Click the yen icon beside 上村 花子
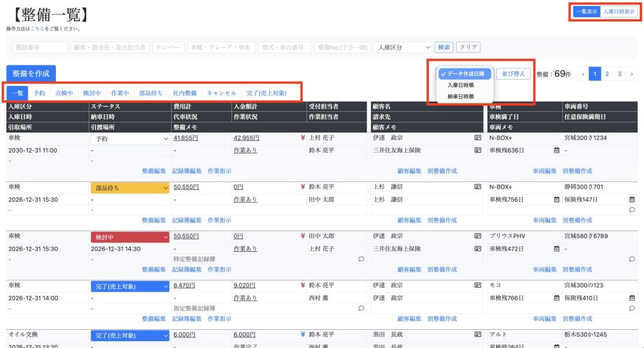 pyautogui.click(x=303, y=138)
